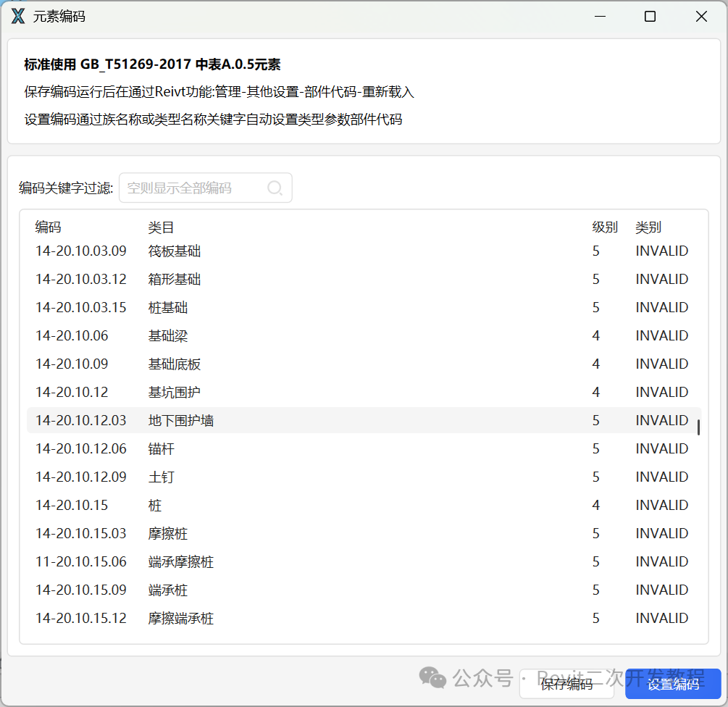This screenshot has height=707, width=728.
Task: Select the 锚杆 row
Action: [x=364, y=449]
